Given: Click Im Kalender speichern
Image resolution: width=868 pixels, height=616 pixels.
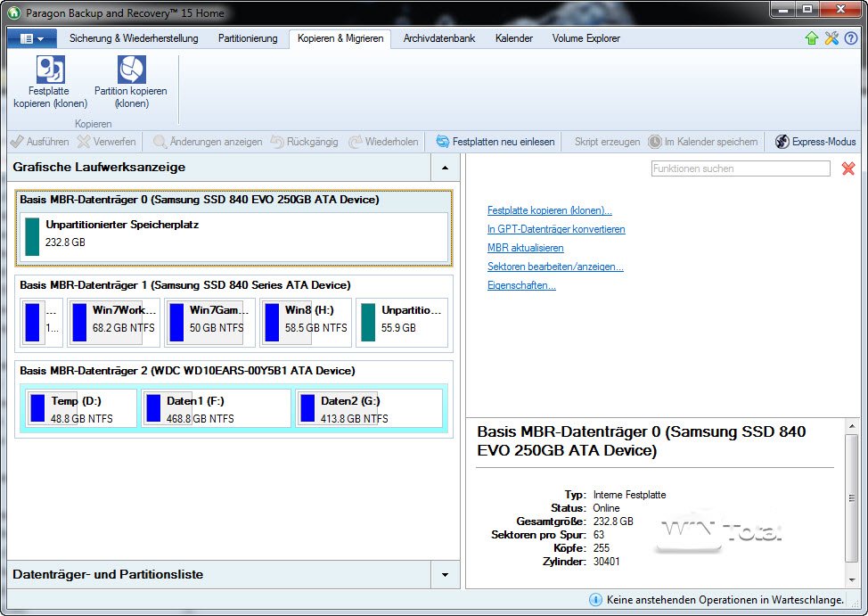Looking at the screenshot, I should pyautogui.click(x=703, y=142).
